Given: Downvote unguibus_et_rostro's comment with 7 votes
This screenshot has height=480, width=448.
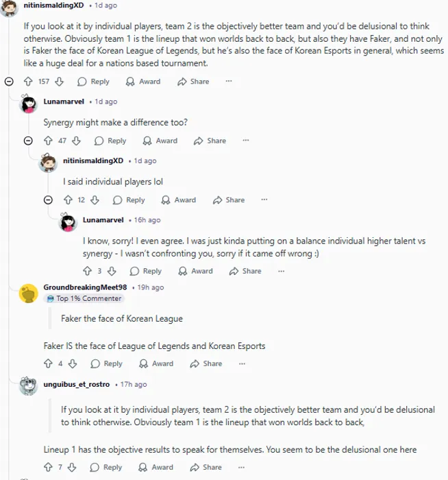Looking at the screenshot, I should pos(75,467).
